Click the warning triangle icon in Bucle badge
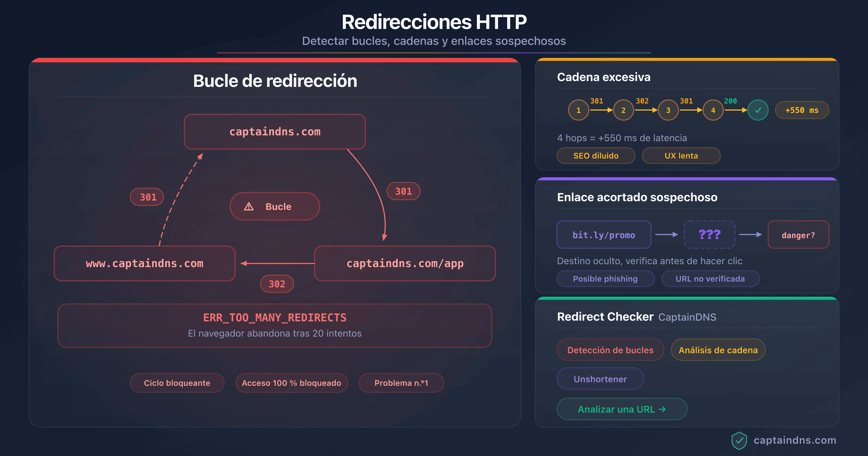The image size is (868, 456). [x=249, y=207]
